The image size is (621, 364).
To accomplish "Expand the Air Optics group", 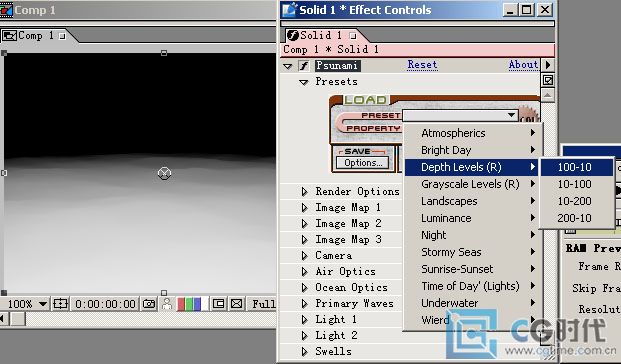I will (304, 272).
